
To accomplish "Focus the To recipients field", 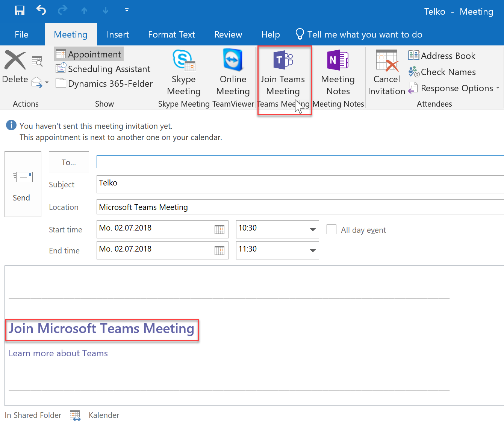I will [x=300, y=162].
